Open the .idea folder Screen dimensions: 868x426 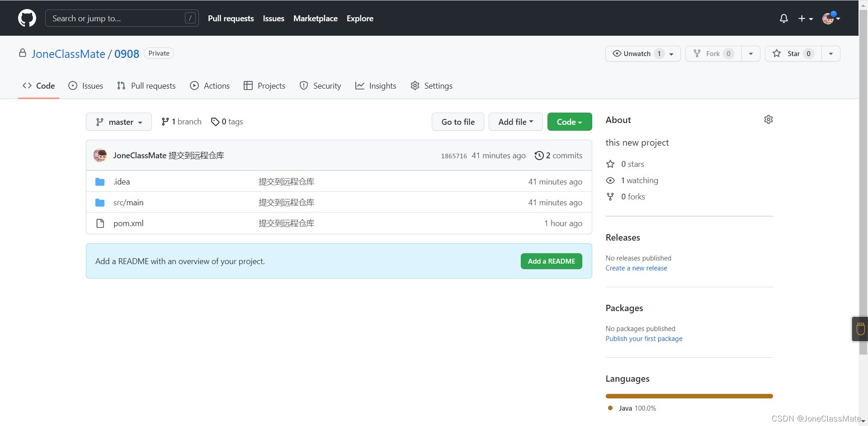[x=122, y=182]
